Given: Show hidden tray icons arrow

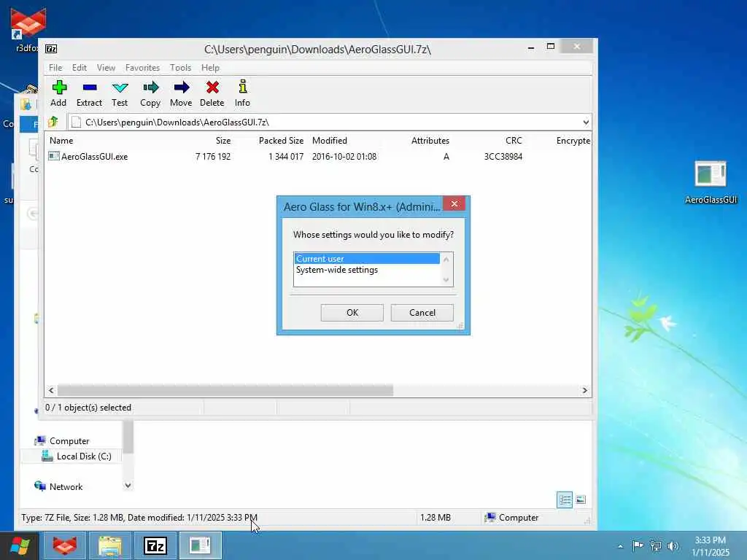Looking at the screenshot, I should point(620,546).
